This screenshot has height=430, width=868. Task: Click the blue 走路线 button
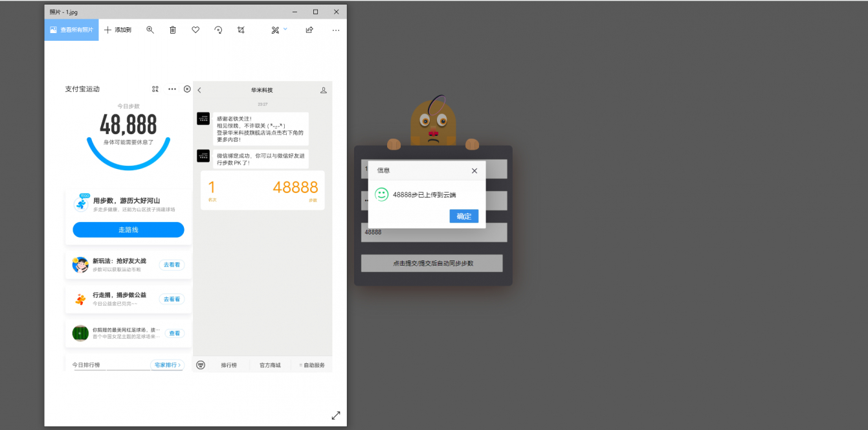pyautogui.click(x=128, y=229)
